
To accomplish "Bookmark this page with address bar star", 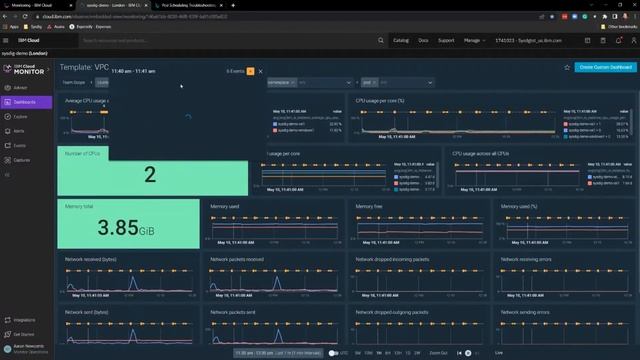I will click(x=552, y=16).
